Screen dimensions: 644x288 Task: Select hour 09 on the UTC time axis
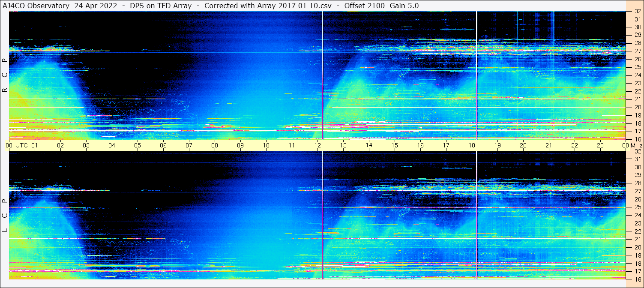[x=240, y=145]
